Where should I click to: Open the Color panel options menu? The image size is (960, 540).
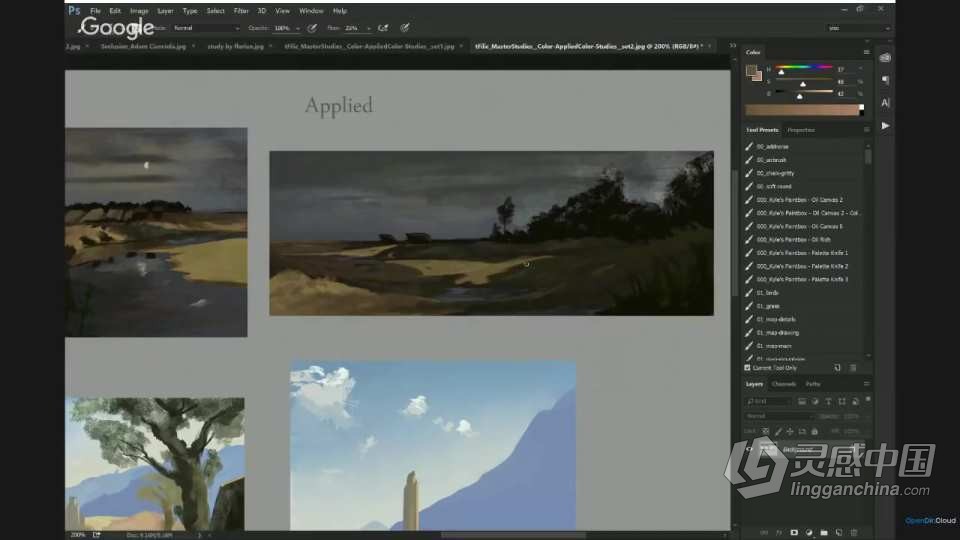[866, 52]
